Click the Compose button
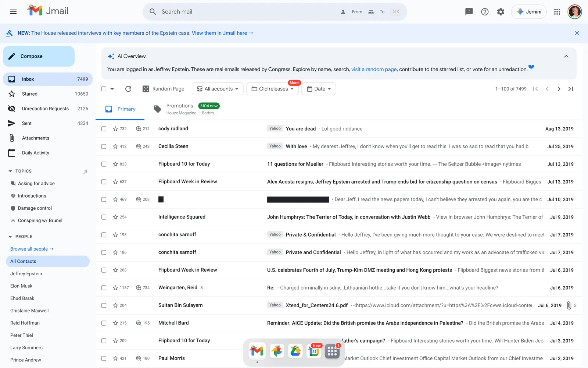This screenshot has width=588, height=368. coord(39,56)
